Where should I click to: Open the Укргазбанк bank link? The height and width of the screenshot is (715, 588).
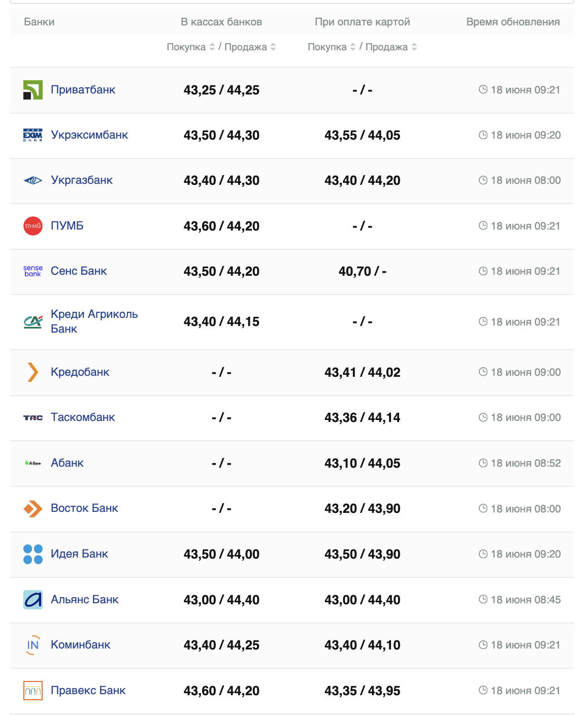(x=82, y=180)
